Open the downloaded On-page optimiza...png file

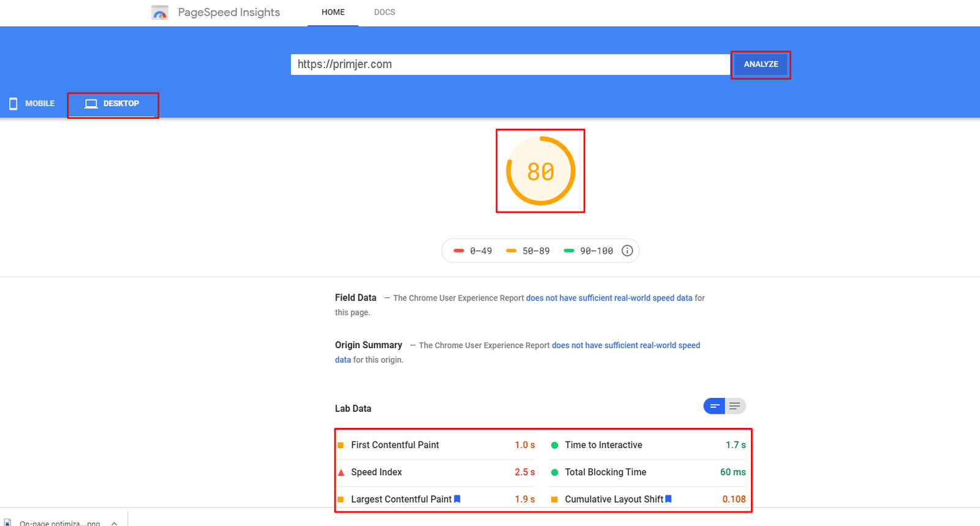(x=59, y=523)
